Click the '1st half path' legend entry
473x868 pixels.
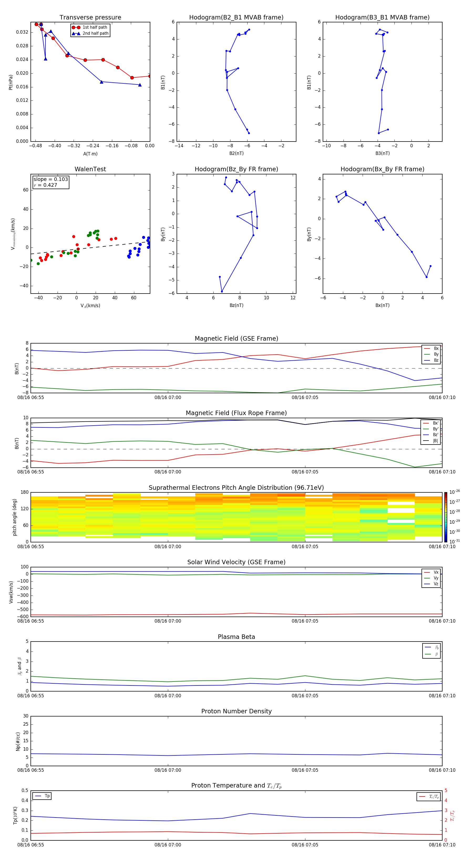[90, 27]
